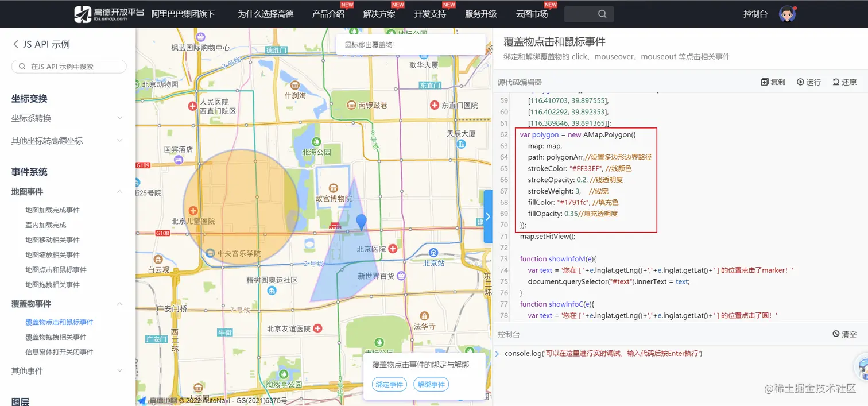This screenshot has height=406, width=868.
Task: Open 开发支持 menu
Action: pos(431,14)
